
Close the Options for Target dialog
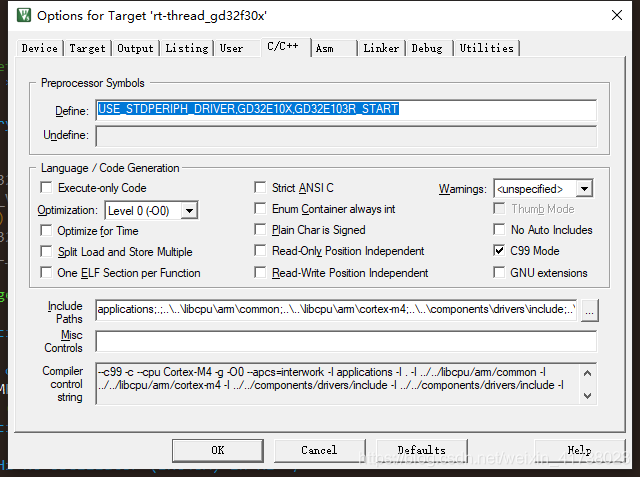[617, 16]
